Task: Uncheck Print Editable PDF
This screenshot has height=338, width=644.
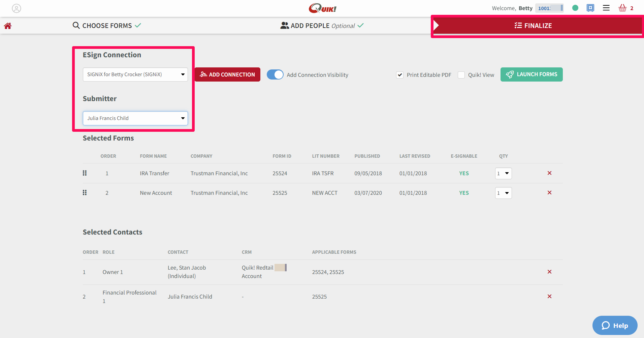Action: coord(399,75)
